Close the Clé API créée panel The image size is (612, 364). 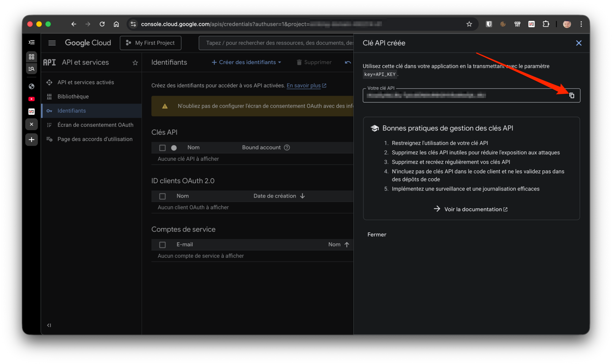tap(579, 43)
